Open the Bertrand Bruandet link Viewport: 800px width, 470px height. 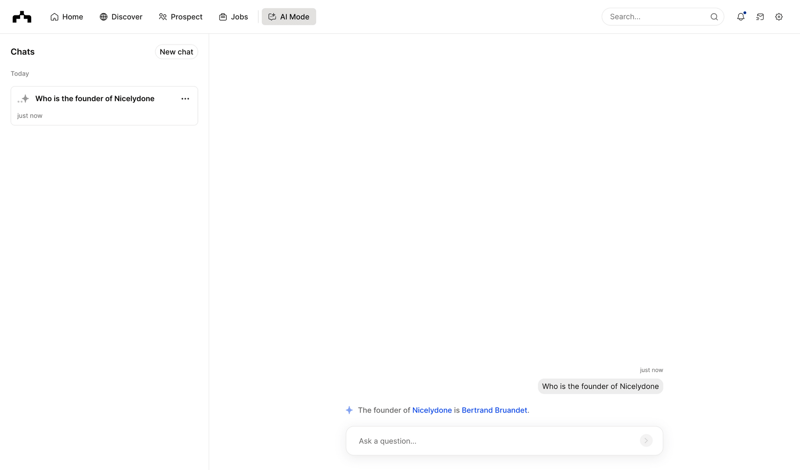pyautogui.click(x=494, y=410)
